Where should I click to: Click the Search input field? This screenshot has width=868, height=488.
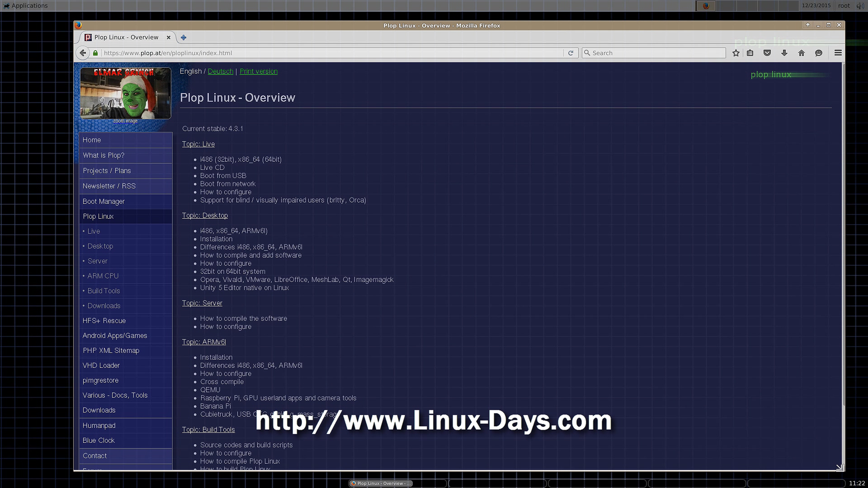pos(654,53)
